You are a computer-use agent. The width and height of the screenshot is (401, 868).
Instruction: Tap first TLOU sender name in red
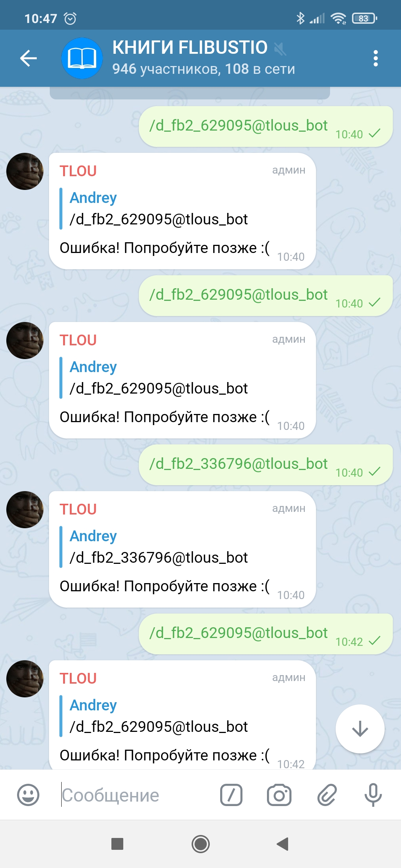tap(78, 171)
